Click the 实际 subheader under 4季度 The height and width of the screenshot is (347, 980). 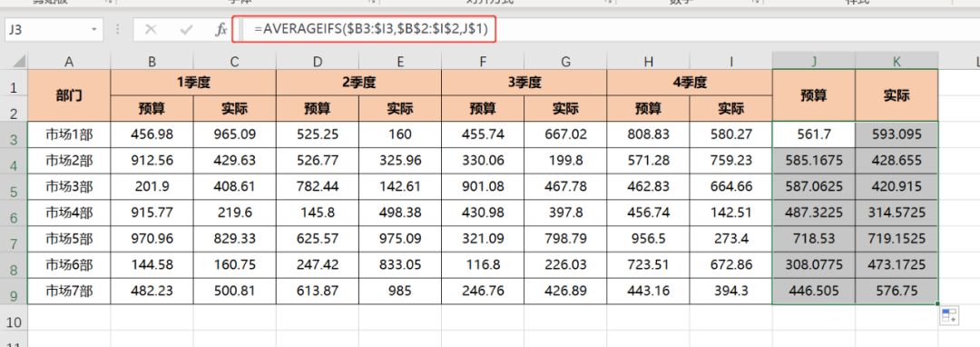[730, 108]
